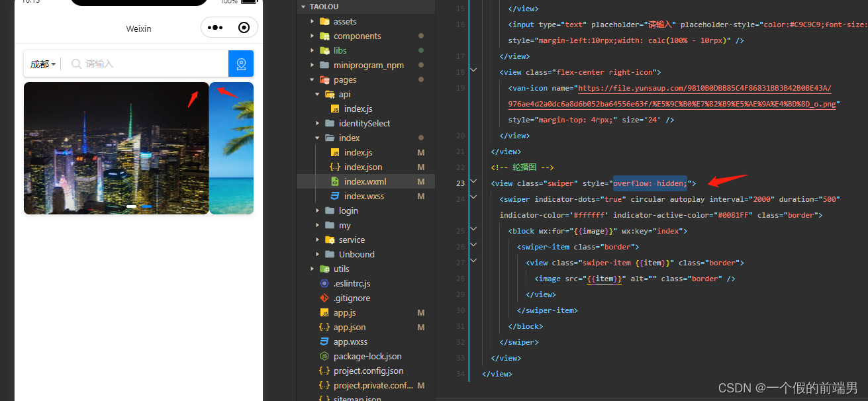Click the 轮播图 comment line
Image resolution: width=868 pixels, height=401 pixels.
(x=522, y=167)
